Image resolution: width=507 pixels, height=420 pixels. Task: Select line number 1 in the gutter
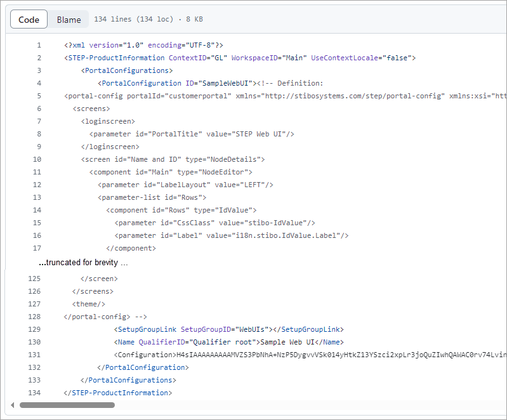point(39,45)
